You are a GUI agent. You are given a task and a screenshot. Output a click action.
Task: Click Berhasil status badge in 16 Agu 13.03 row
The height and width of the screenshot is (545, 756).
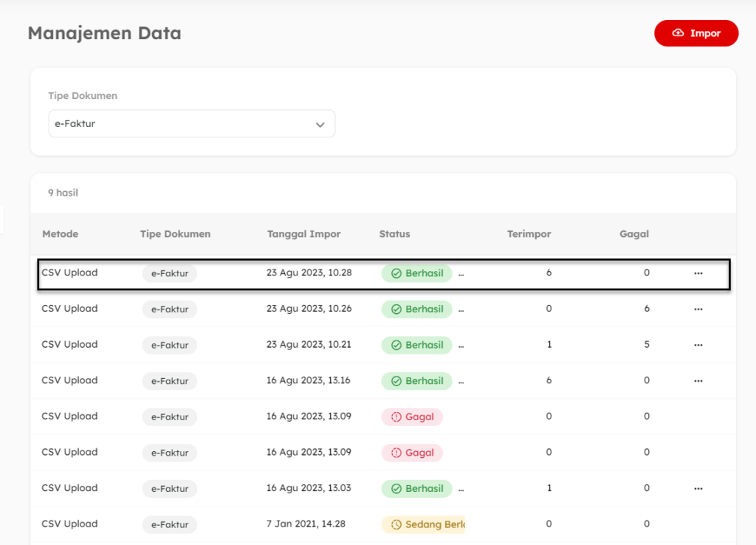416,489
